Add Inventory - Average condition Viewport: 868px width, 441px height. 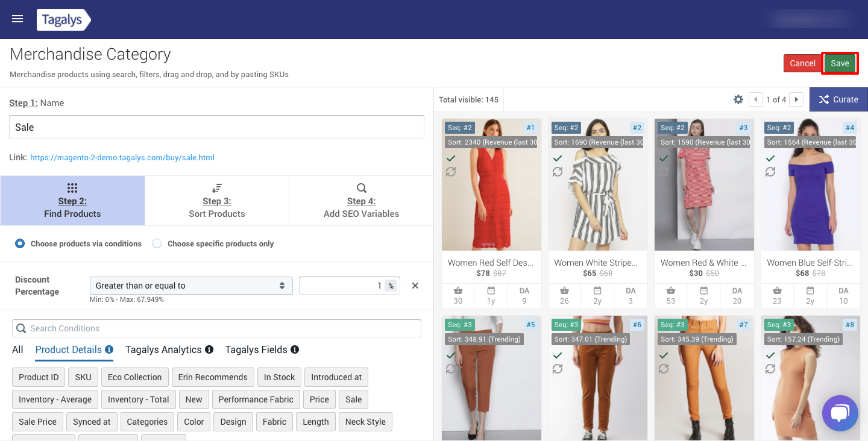point(55,399)
